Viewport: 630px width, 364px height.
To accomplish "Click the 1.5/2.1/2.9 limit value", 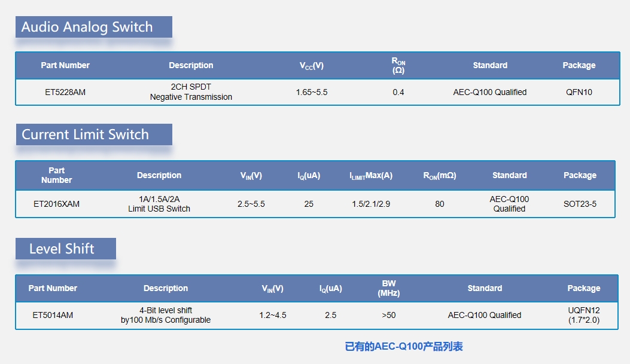I will point(371,204).
